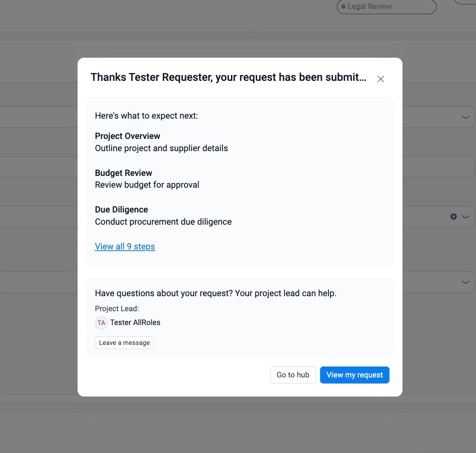Click the Project Lead label

[117, 309]
